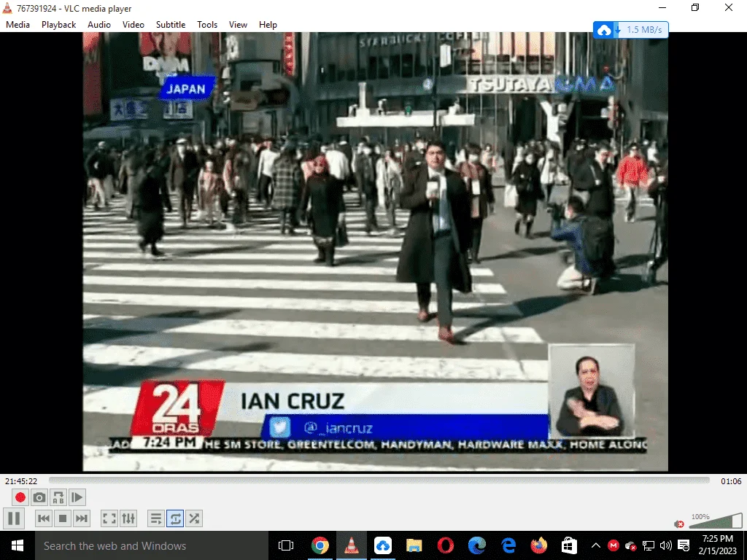Screen dimensions: 747x560
Task: Click OneDrive cloud tray icon
Action: [630, 545]
